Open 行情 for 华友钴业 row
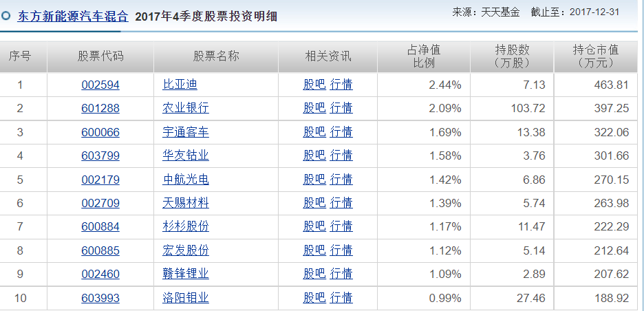This screenshot has width=644, height=311. click(341, 155)
